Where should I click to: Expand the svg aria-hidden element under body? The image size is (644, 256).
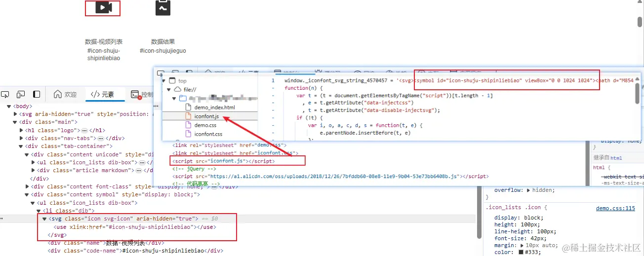pos(15,114)
